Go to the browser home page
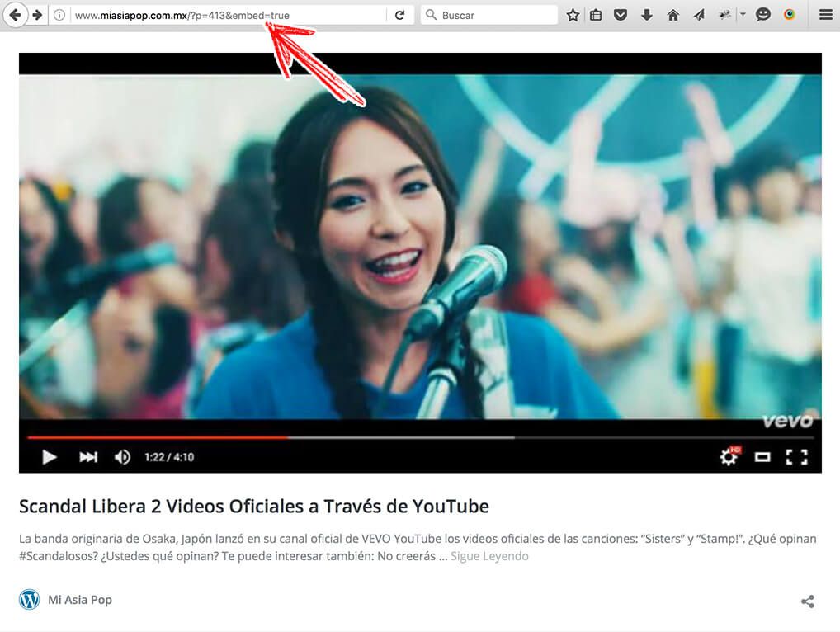The width and height of the screenshot is (840, 632). click(x=672, y=15)
